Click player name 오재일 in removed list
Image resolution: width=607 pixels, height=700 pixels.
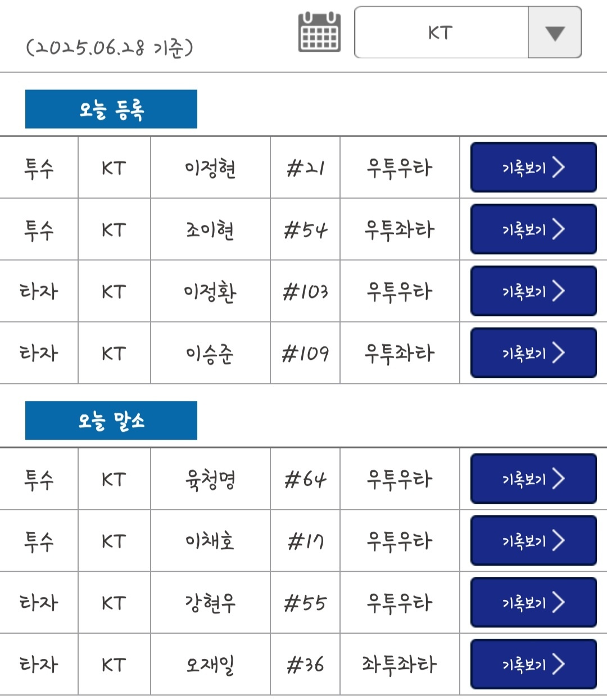click(x=210, y=665)
